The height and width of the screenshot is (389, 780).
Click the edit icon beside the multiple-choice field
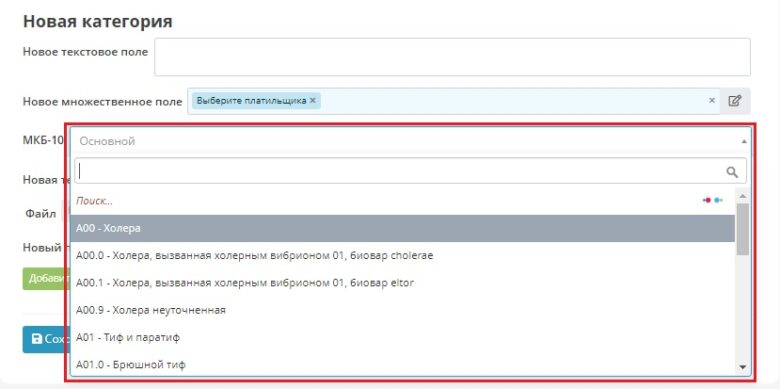click(735, 101)
